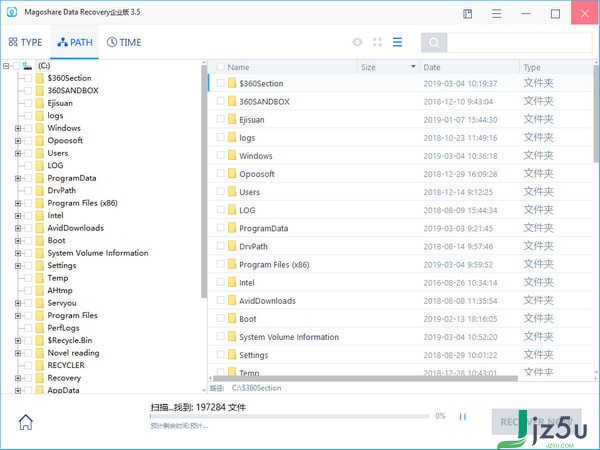Check the (C:) drive checkbox in tree
600x450 pixels.
(x=16, y=66)
